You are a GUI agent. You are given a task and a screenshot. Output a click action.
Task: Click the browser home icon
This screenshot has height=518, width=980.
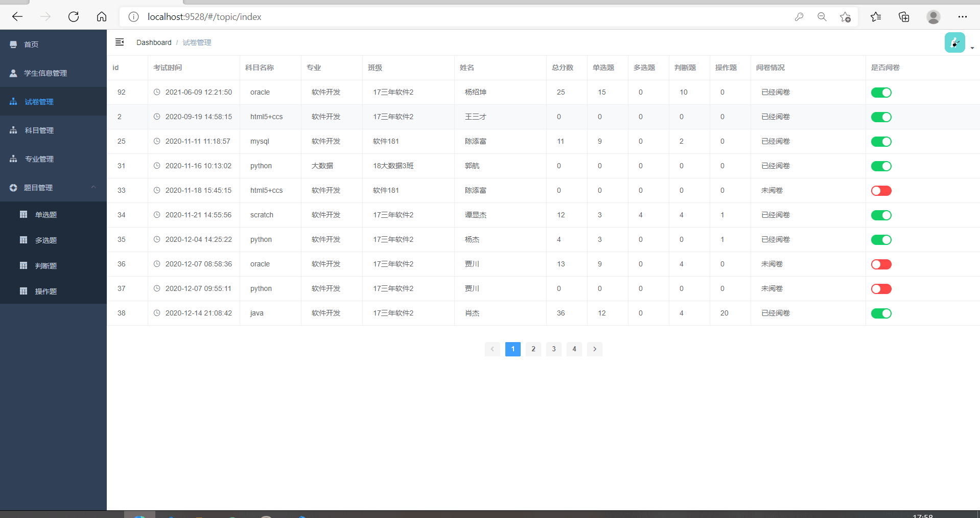click(x=102, y=17)
